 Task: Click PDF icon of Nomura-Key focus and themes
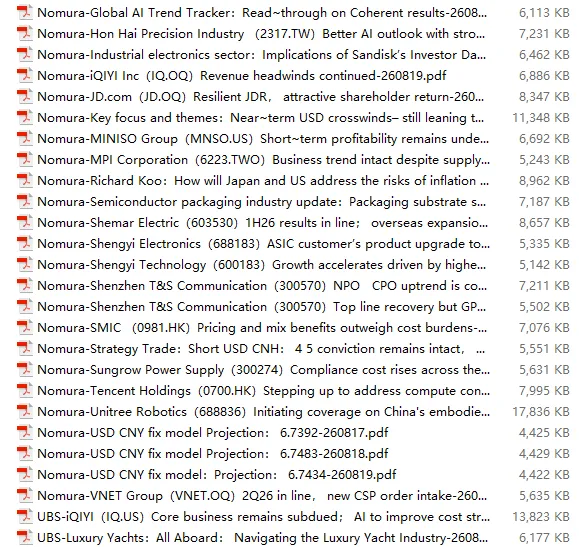click(x=25, y=118)
